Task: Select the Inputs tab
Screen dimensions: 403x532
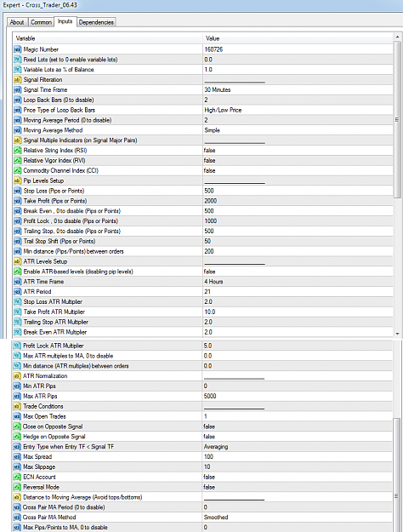Action: 65,21
